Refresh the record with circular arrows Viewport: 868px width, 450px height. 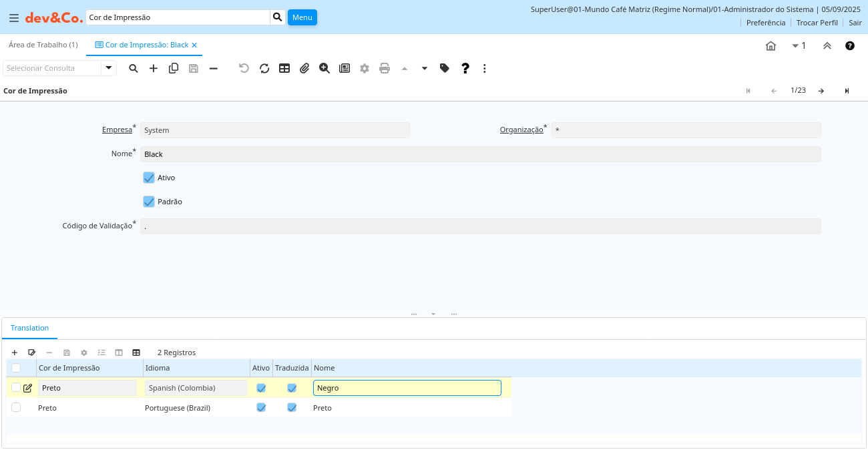pyautogui.click(x=264, y=68)
